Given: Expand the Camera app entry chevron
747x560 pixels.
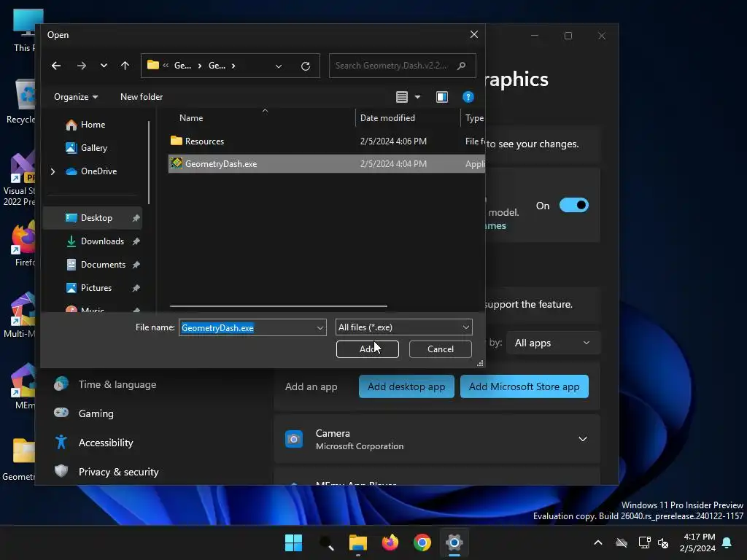Looking at the screenshot, I should [583, 438].
